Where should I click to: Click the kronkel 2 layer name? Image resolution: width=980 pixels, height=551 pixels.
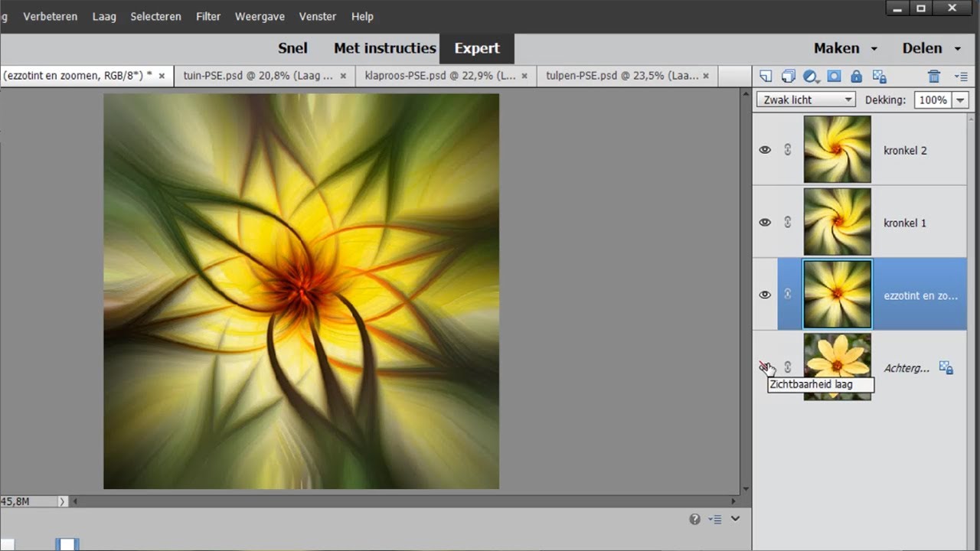tap(905, 150)
